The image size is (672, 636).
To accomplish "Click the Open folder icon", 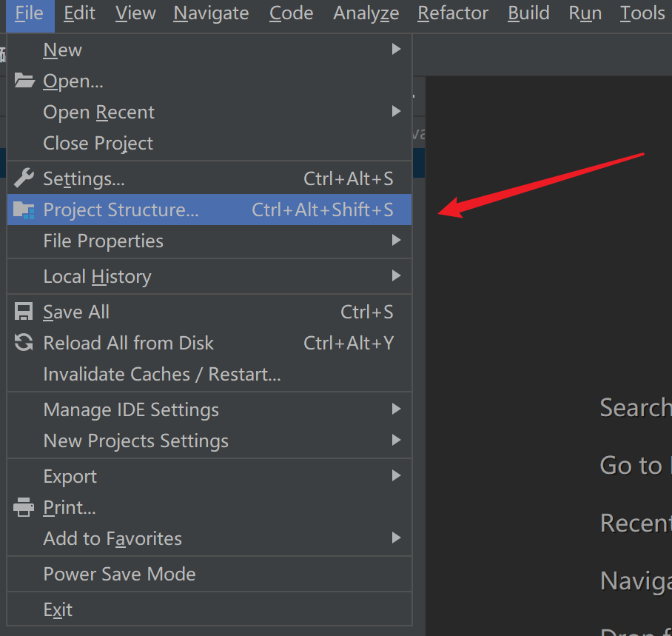I will (x=24, y=81).
